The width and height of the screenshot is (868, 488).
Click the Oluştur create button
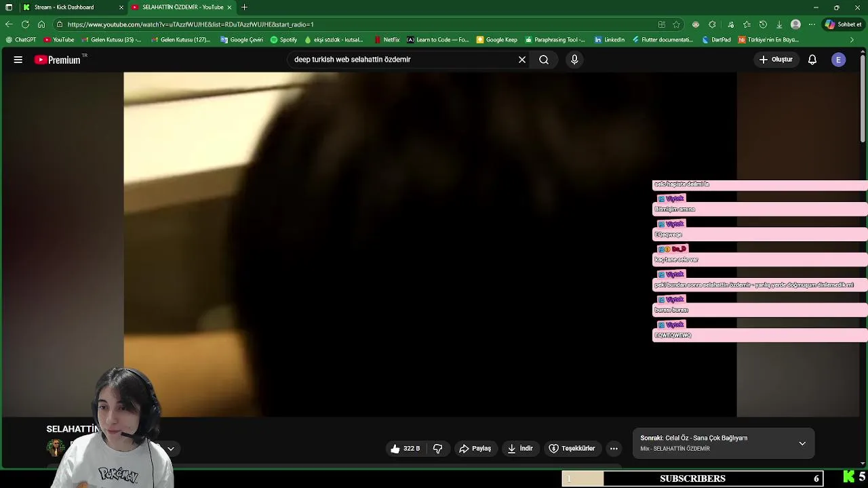(775, 60)
